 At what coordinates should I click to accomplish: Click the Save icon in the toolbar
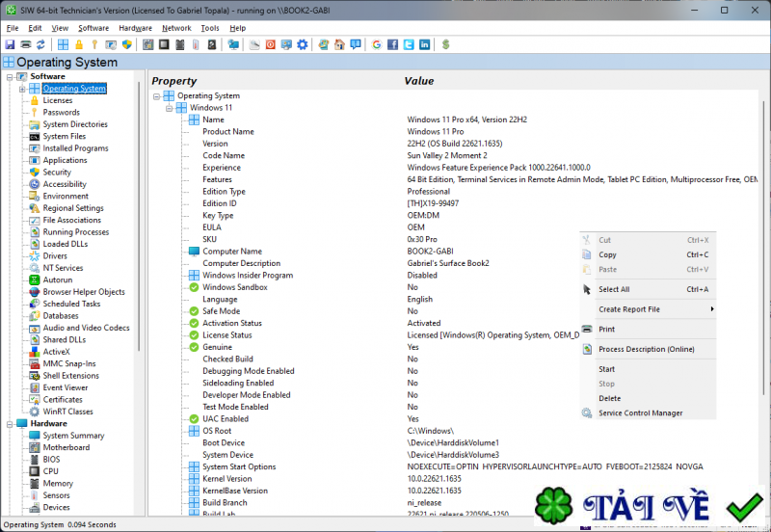[10, 44]
